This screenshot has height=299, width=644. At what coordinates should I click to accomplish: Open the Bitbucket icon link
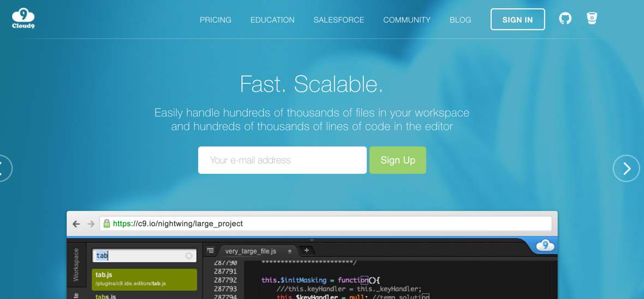click(592, 19)
